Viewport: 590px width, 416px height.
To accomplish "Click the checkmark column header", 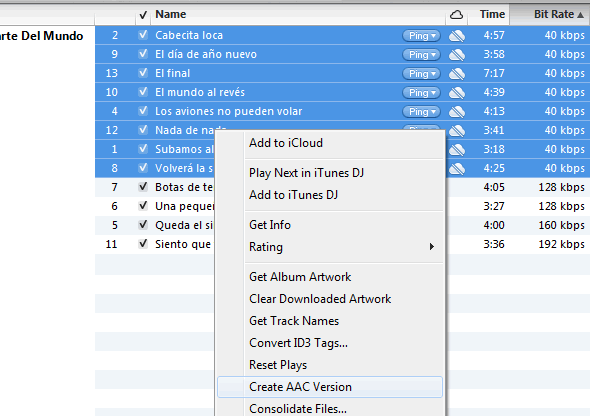I will click(x=143, y=15).
